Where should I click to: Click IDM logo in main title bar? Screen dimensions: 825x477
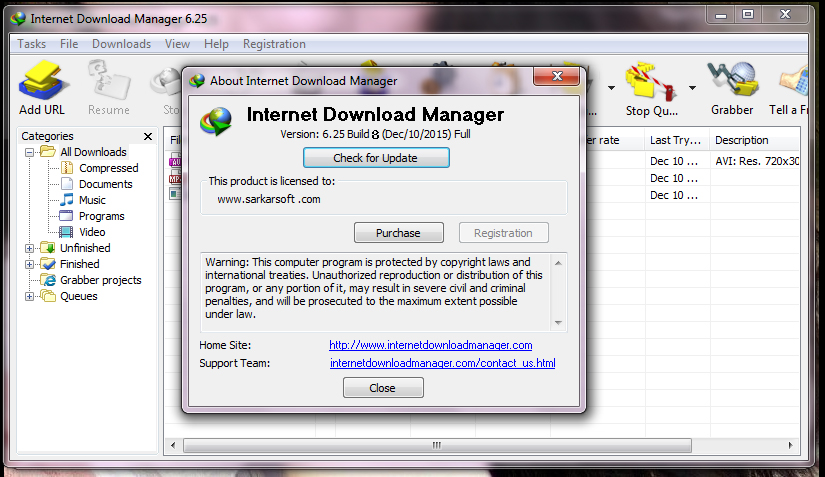(x=18, y=19)
